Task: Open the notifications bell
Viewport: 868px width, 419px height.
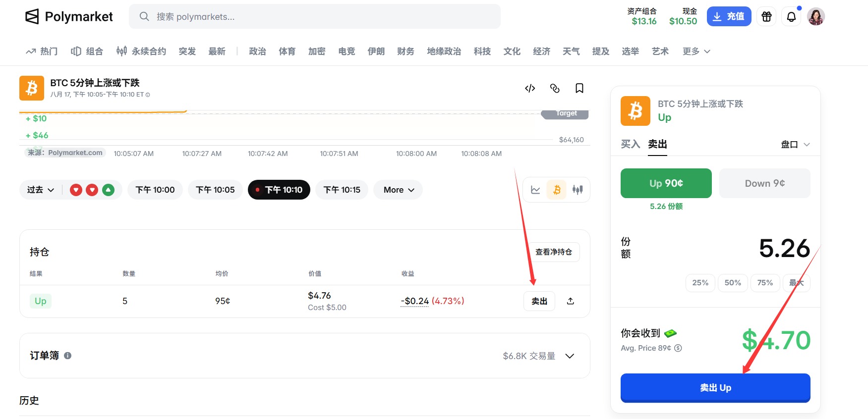Action: pyautogui.click(x=791, y=17)
